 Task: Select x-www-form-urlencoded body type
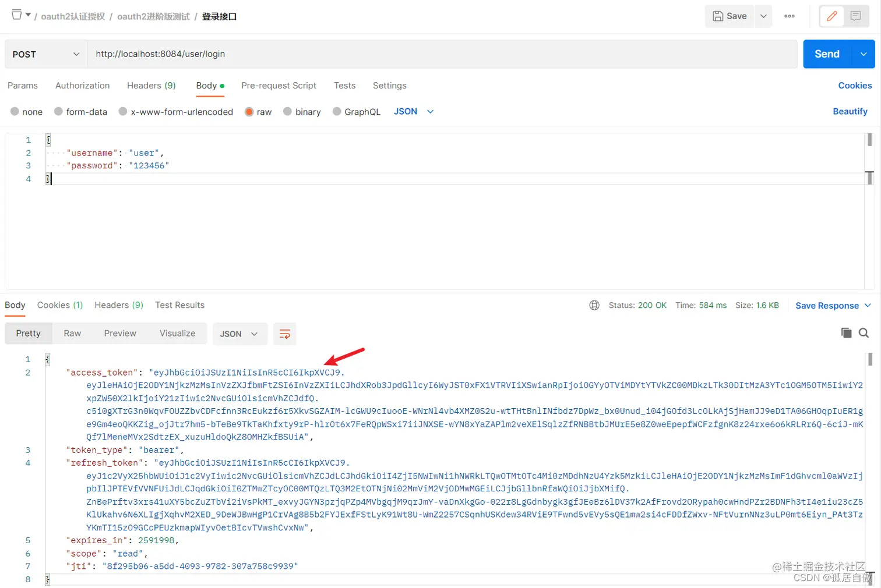pos(176,112)
